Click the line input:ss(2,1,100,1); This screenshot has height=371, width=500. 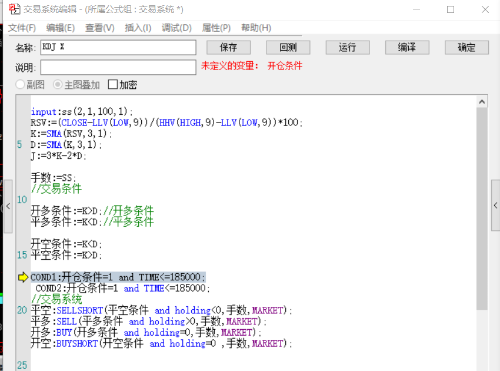coord(82,111)
